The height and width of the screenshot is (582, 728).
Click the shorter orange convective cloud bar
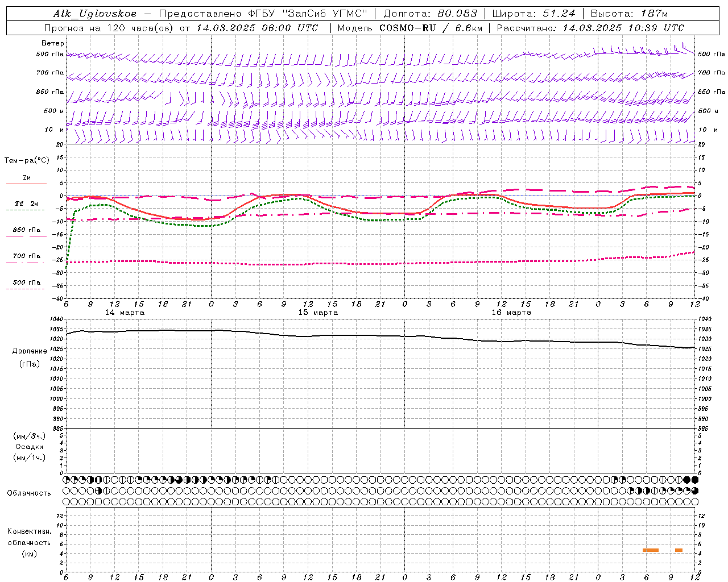(x=679, y=550)
